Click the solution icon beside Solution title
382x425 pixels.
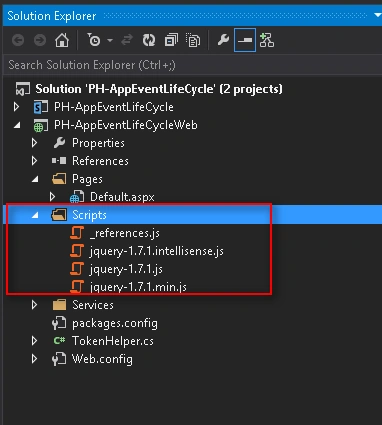point(23,89)
